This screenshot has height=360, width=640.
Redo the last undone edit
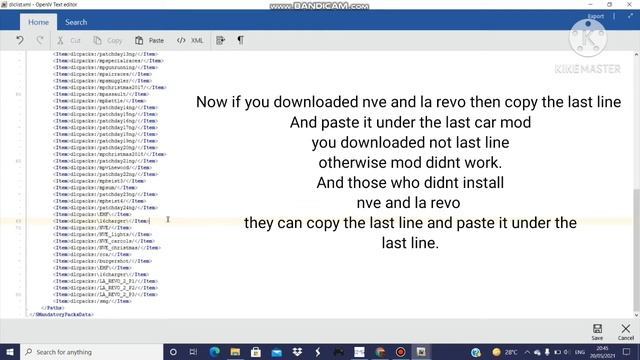click(40, 40)
